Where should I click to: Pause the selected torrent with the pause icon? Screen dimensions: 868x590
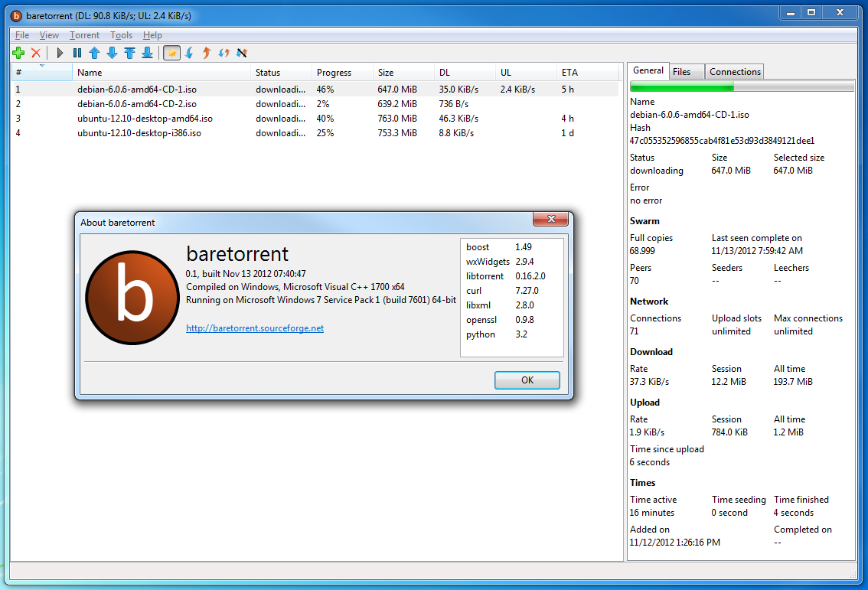click(x=77, y=53)
